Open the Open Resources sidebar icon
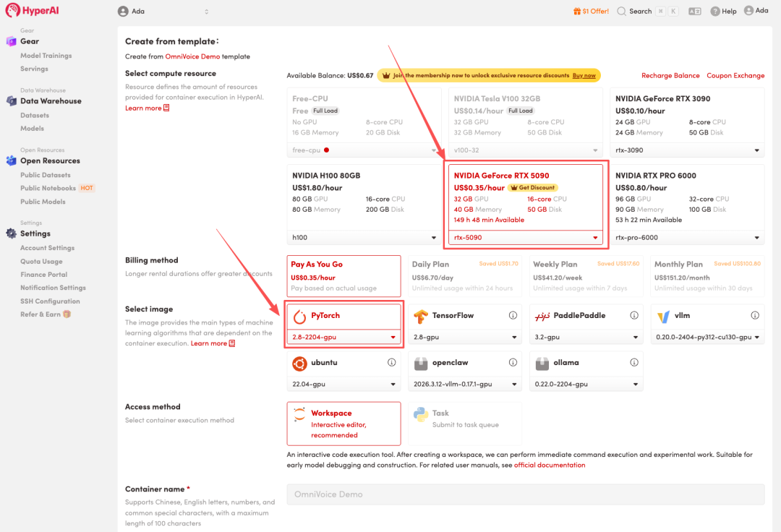This screenshot has width=781, height=532. (11, 160)
